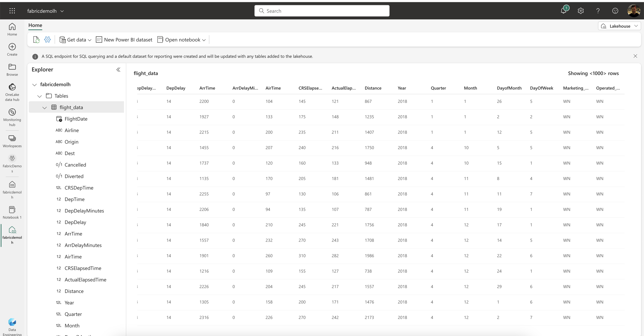Screen dimensions: 644x336
Task: Collapse the flight_data table in Explorer
Action: click(x=45, y=108)
